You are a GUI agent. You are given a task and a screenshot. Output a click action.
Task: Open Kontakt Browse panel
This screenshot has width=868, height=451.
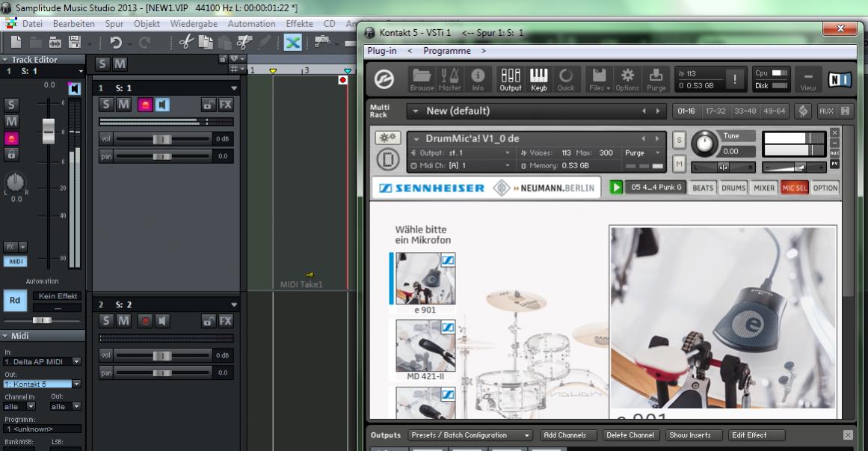pyautogui.click(x=422, y=79)
